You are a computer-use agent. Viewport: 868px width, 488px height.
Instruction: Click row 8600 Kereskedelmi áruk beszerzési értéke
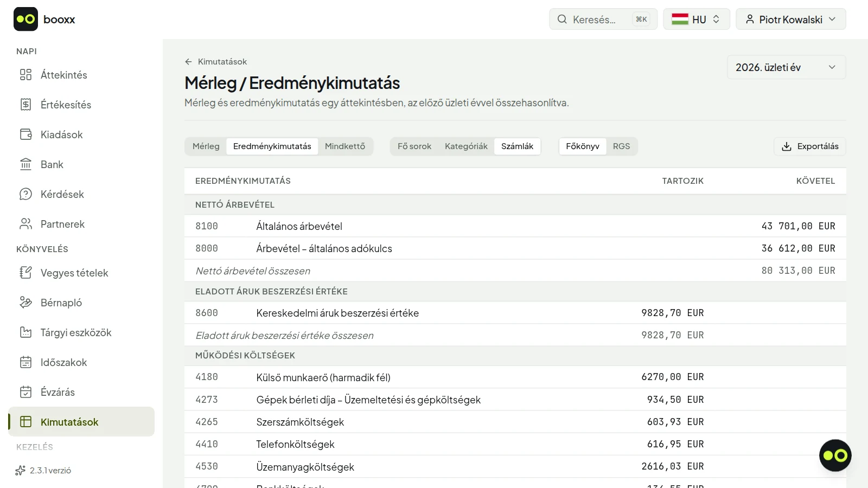click(x=515, y=313)
